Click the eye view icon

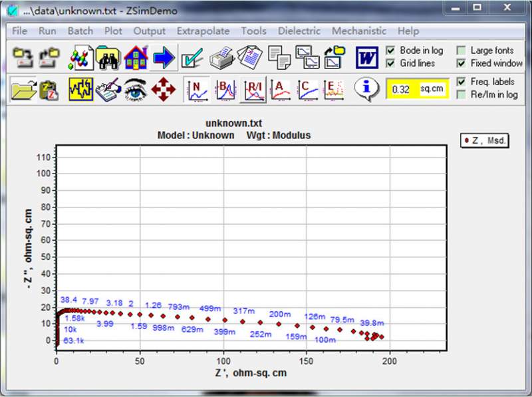point(136,89)
